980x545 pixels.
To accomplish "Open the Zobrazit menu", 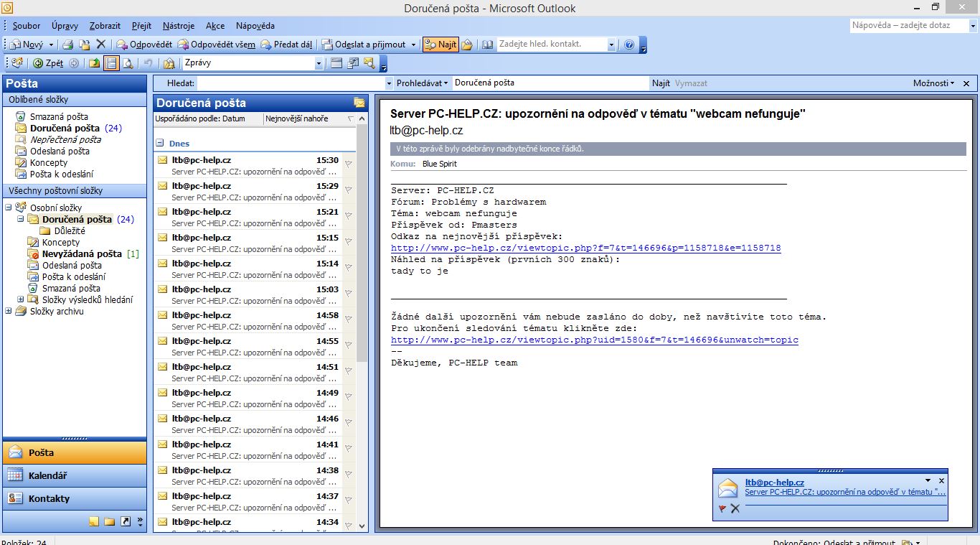I will coord(105,26).
